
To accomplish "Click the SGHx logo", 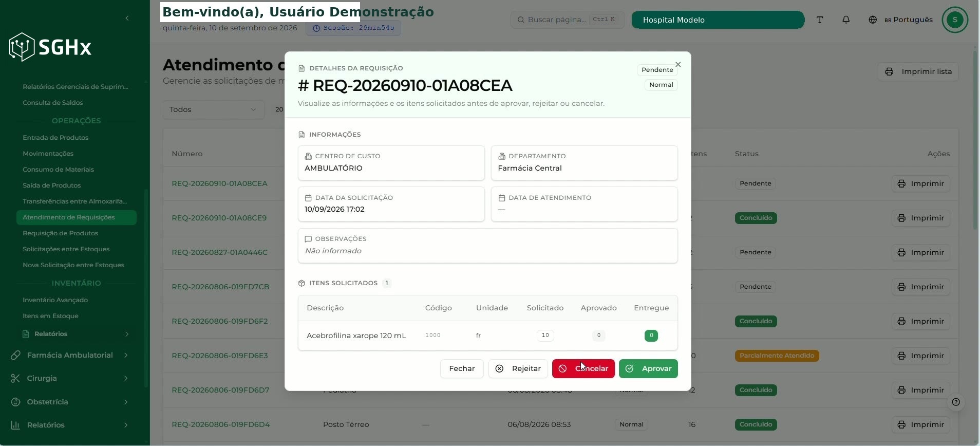I will coord(50,47).
